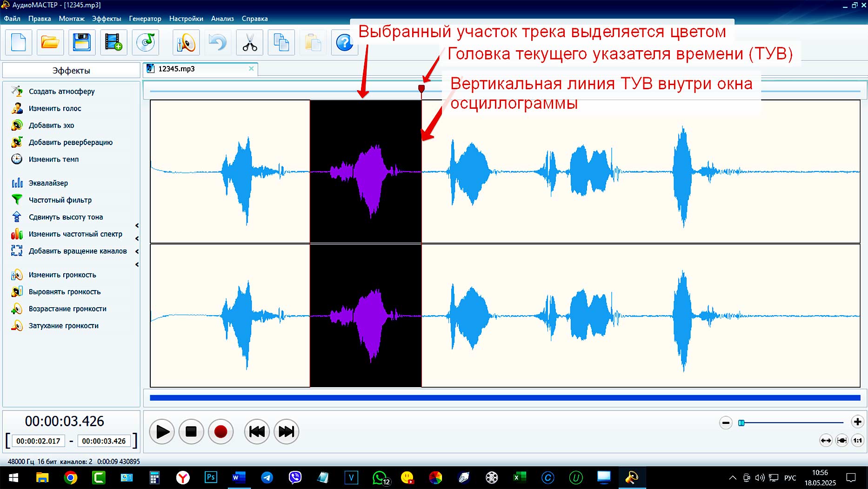This screenshot has height=489, width=868.
Task: Open the Windows Start menu
Action: 13,477
